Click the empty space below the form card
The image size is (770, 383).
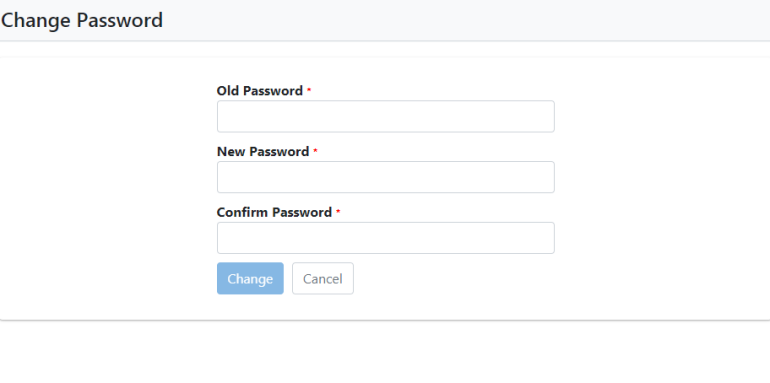pos(385,352)
